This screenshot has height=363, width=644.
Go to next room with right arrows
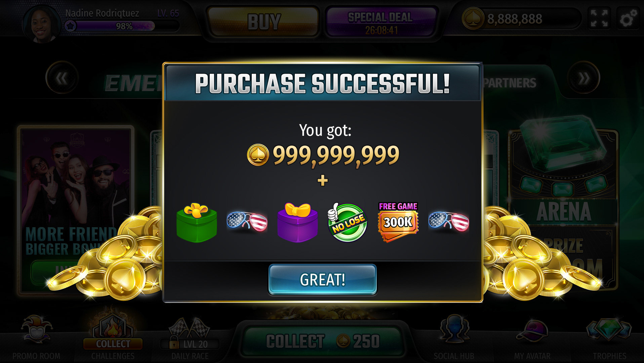coord(583,78)
